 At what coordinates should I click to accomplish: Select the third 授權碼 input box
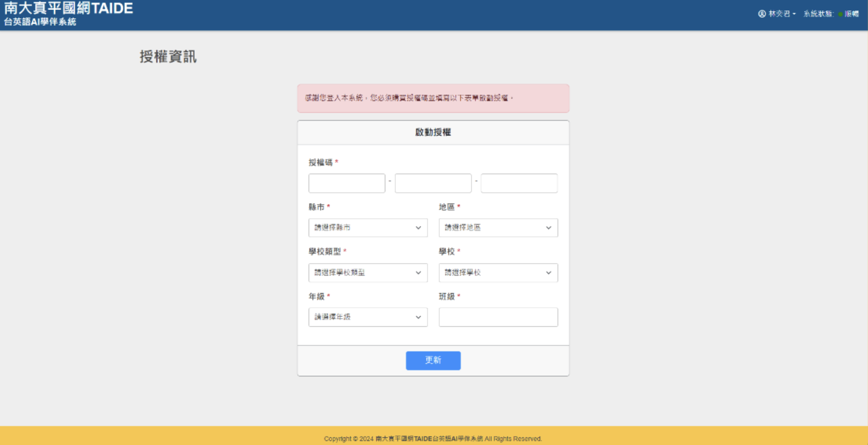tap(519, 183)
